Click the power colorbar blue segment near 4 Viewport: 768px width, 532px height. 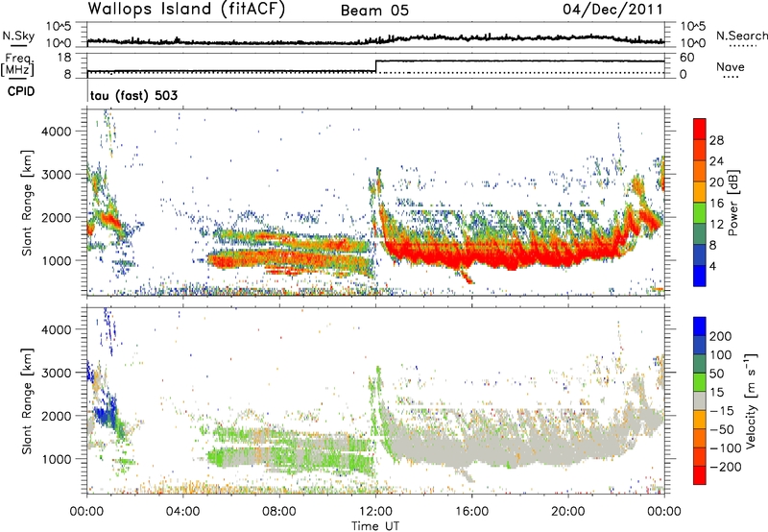(x=700, y=276)
